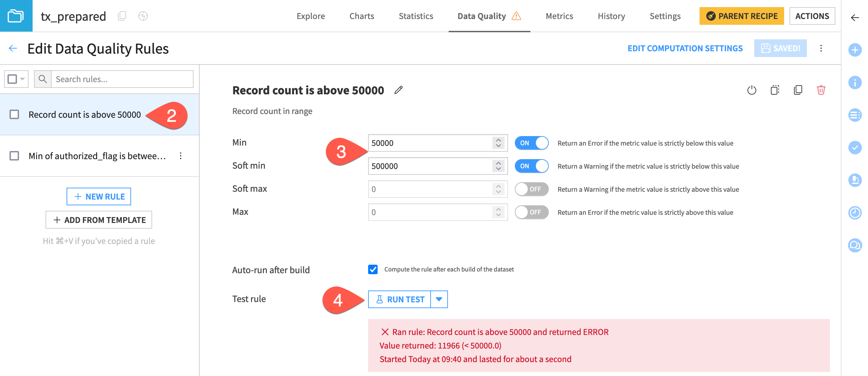868x376 pixels.
Task: Toggle OFF the Min error threshold switch
Action: (x=531, y=143)
